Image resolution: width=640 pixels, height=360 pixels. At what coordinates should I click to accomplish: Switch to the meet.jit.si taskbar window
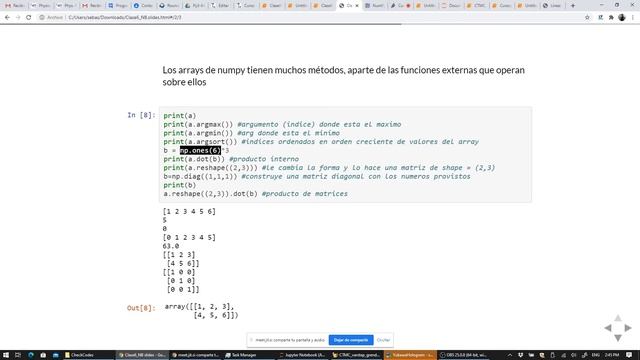click(195, 355)
